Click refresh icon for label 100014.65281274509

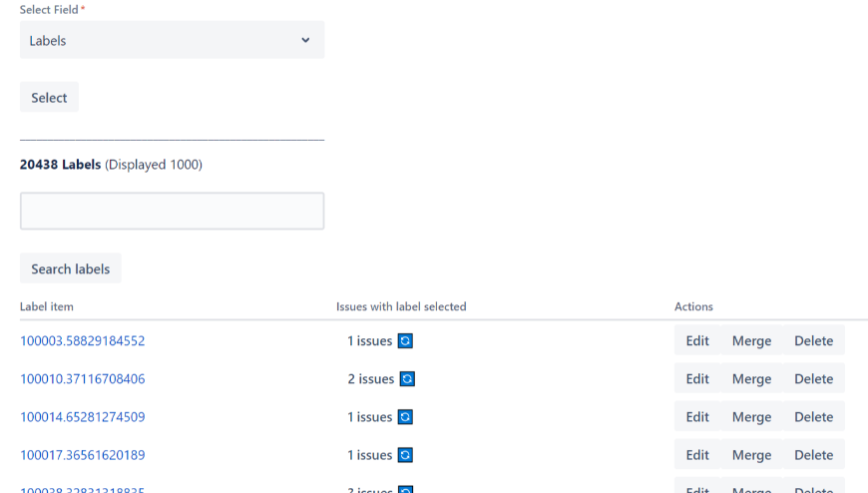tap(405, 417)
